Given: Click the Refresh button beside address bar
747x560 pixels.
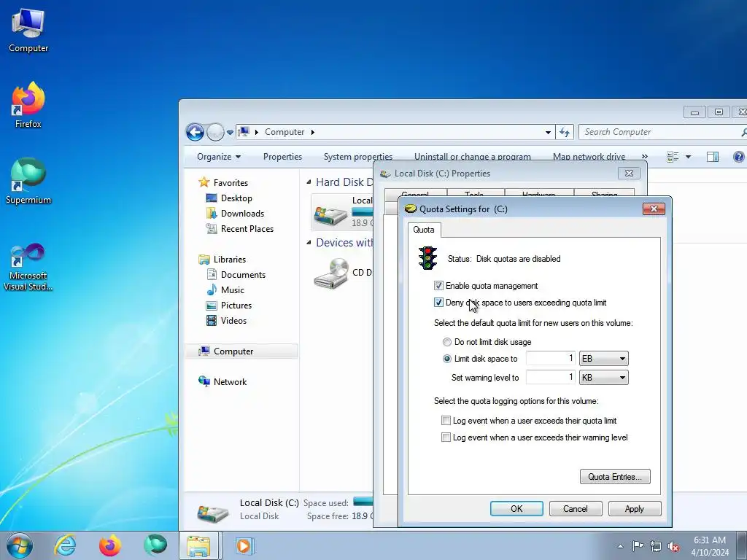Looking at the screenshot, I should (x=565, y=132).
